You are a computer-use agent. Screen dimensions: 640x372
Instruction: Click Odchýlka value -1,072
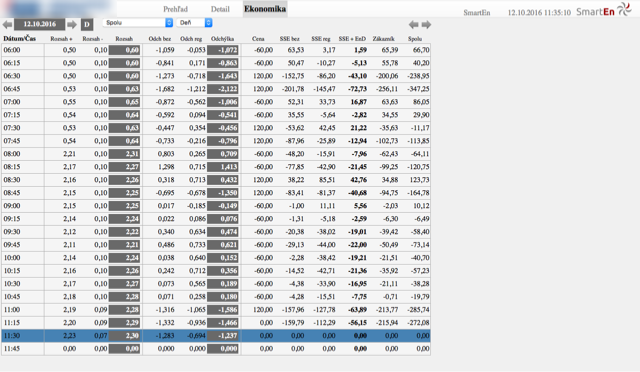pos(223,50)
